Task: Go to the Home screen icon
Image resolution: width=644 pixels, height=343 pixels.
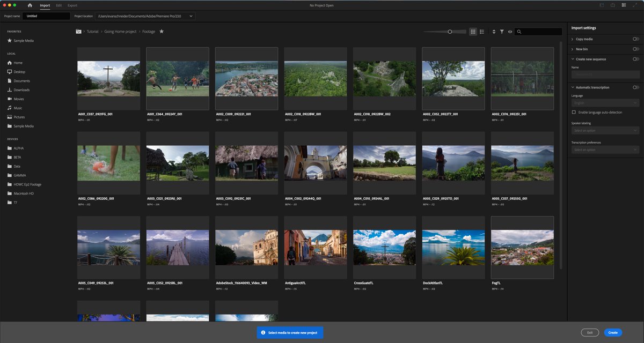Action: tap(30, 5)
